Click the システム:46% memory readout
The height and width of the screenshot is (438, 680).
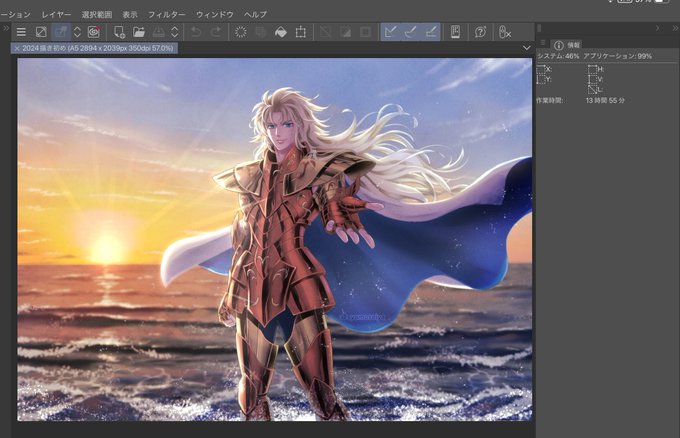click(558, 56)
